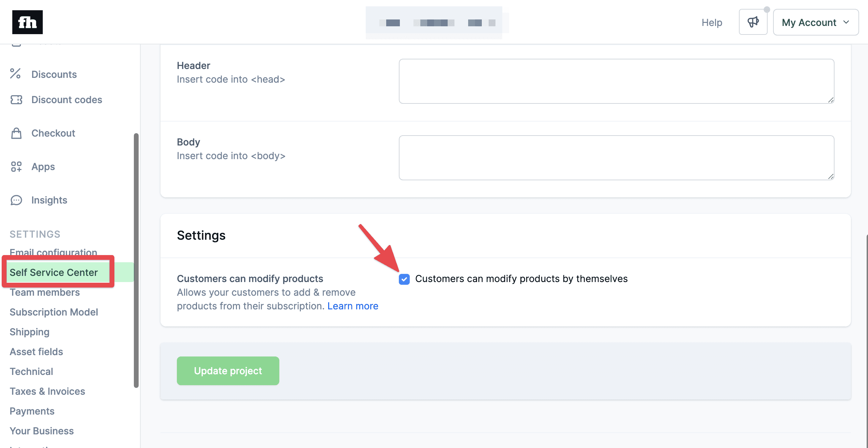The width and height of the screenshot is (868, 448).
Task: Open Self Service Center settings
Action: click(54, 272)
